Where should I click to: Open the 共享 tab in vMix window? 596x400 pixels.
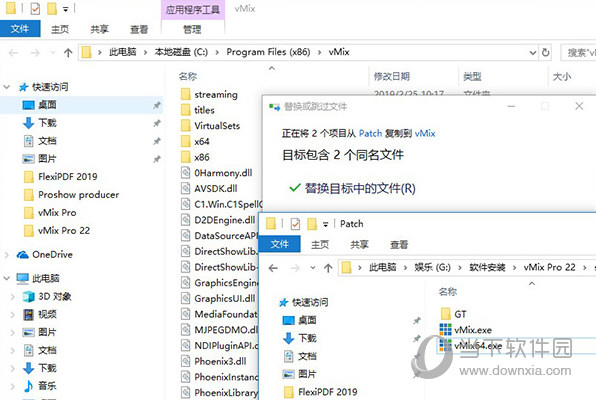pos(100,29)
